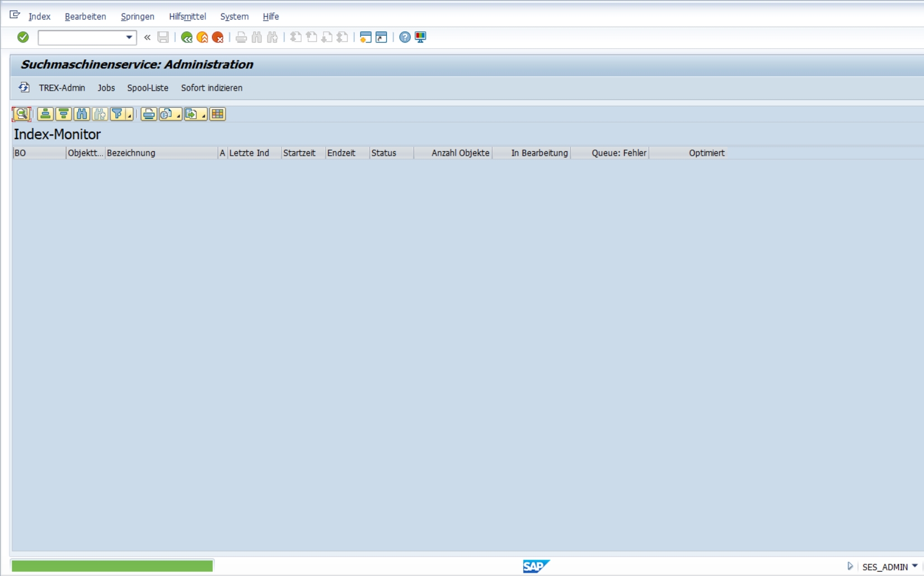
Task: Expand the filter options dropdown arrow
Action: [x=129, y=115]
